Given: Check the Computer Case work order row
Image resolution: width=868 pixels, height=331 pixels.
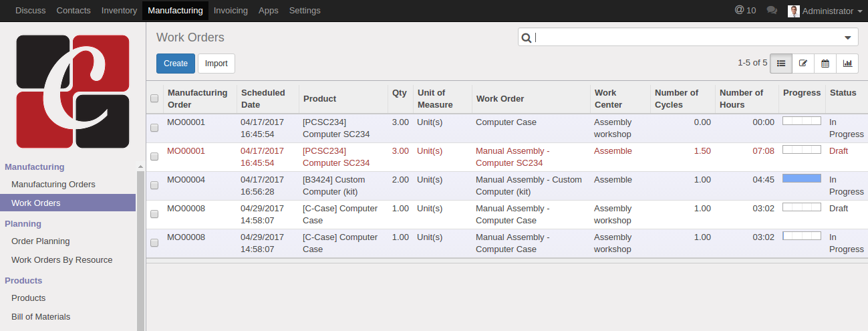Looking at the screenshot, I should point(154,128).
